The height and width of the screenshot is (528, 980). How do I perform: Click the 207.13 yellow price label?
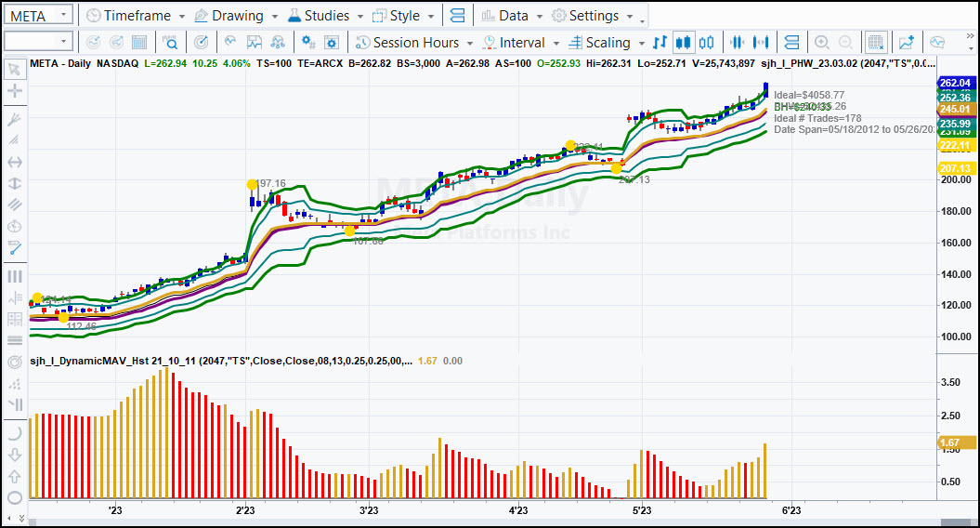[956, 168]
